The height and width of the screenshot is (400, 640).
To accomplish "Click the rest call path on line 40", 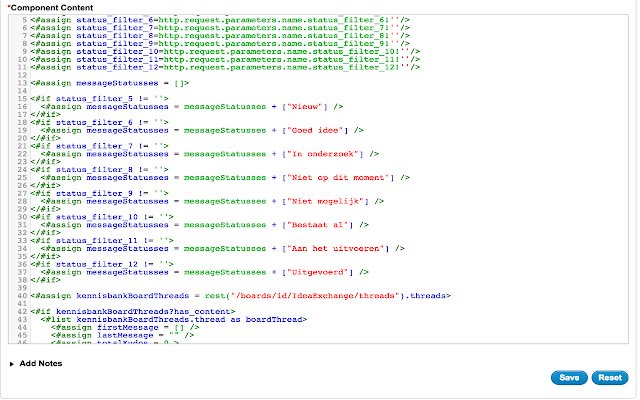I will click(315, 296).
